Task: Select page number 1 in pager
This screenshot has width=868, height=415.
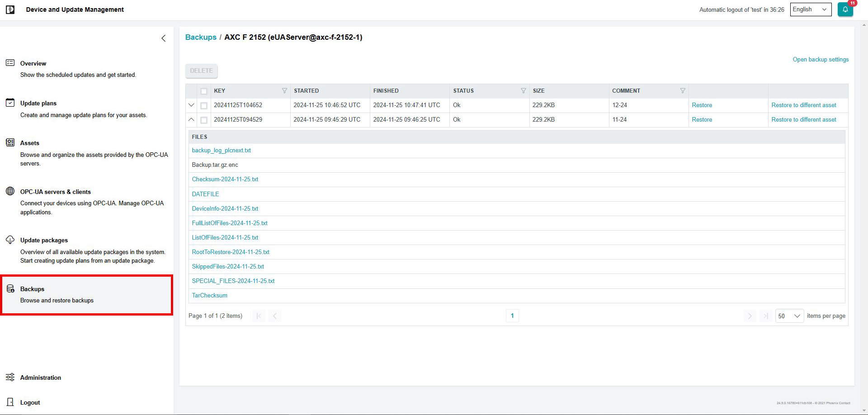Action: [512, 316]
